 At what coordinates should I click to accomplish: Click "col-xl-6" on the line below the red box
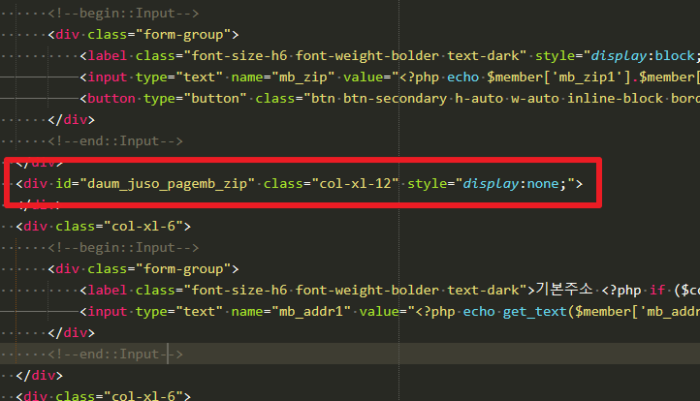point(143,226)
